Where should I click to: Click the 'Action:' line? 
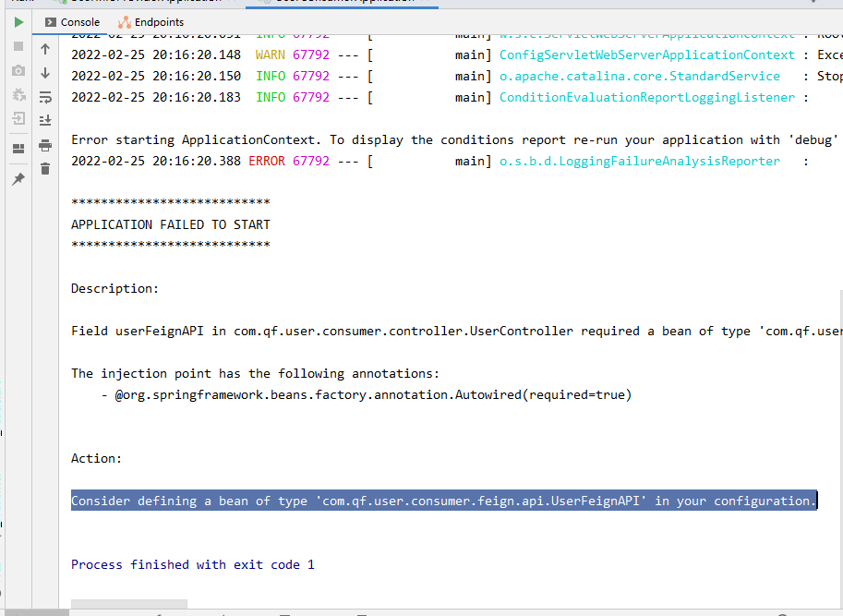click(x=96, y=458)
